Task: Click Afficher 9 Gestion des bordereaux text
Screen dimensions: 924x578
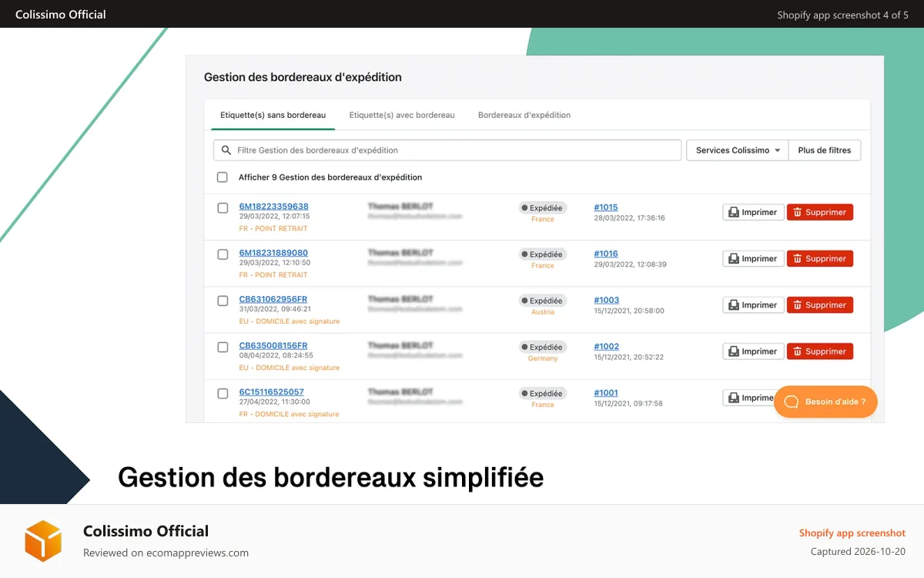Action: 330,177
